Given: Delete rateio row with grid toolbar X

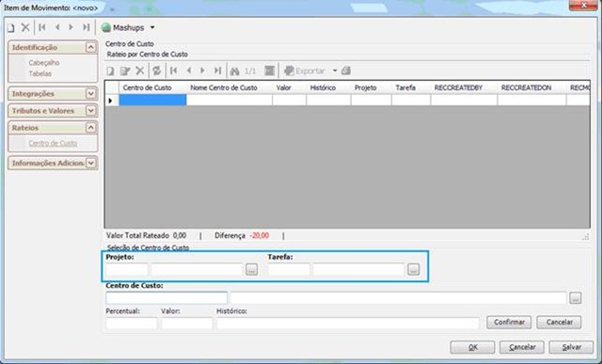Looking at the screenshot, I should [140, 71].
